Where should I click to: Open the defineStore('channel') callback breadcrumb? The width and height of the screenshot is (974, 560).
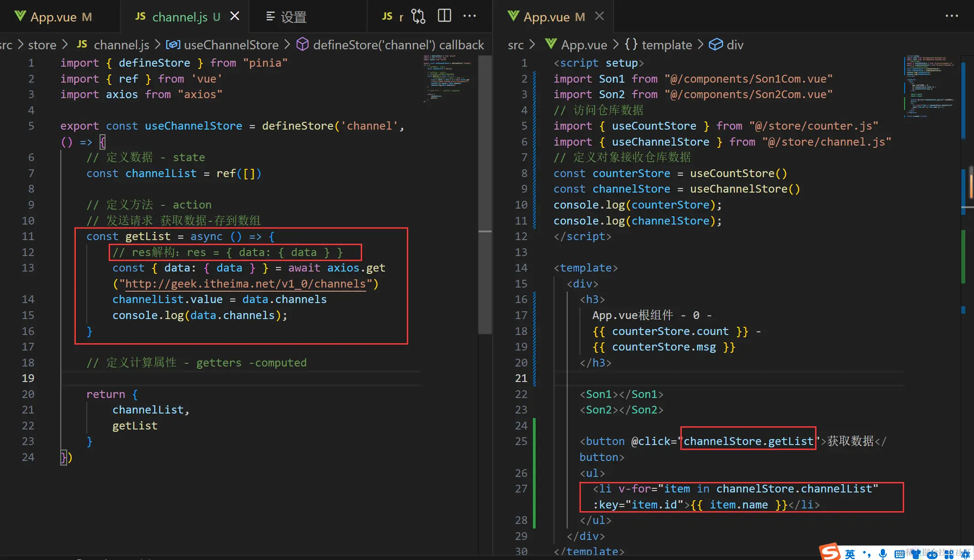click(390, 45)
